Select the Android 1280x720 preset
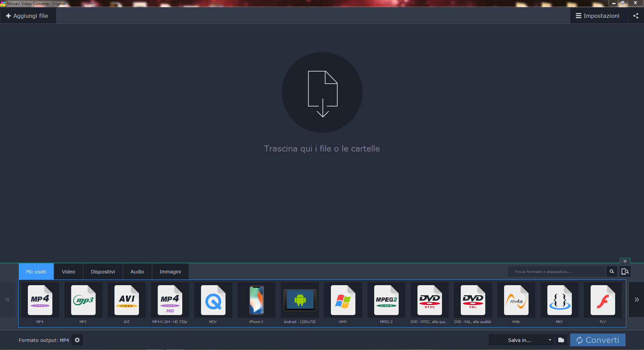Image resolution: width=644 pixels, height=350 pixels. point(299,301)
